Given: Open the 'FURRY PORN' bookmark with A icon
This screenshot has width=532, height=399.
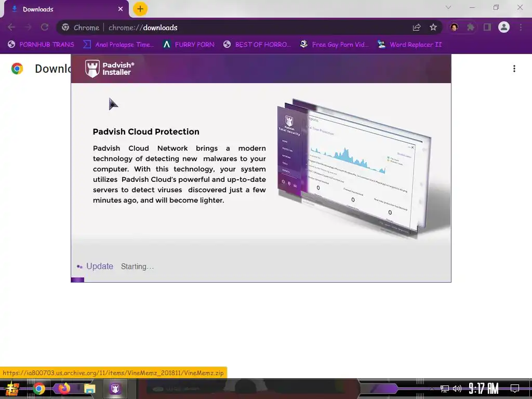Looking at the screenshot, I should (188, 45).
